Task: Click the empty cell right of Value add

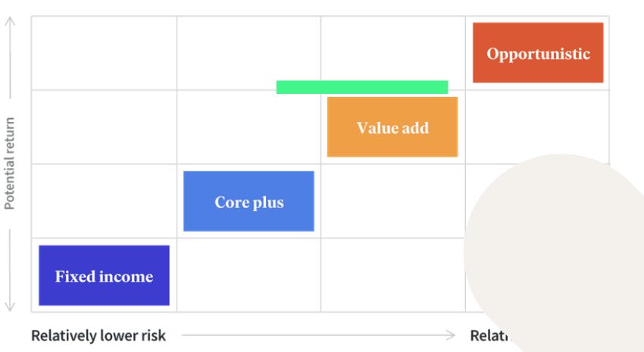Action: pyautogui.click(x=537, y=126)
